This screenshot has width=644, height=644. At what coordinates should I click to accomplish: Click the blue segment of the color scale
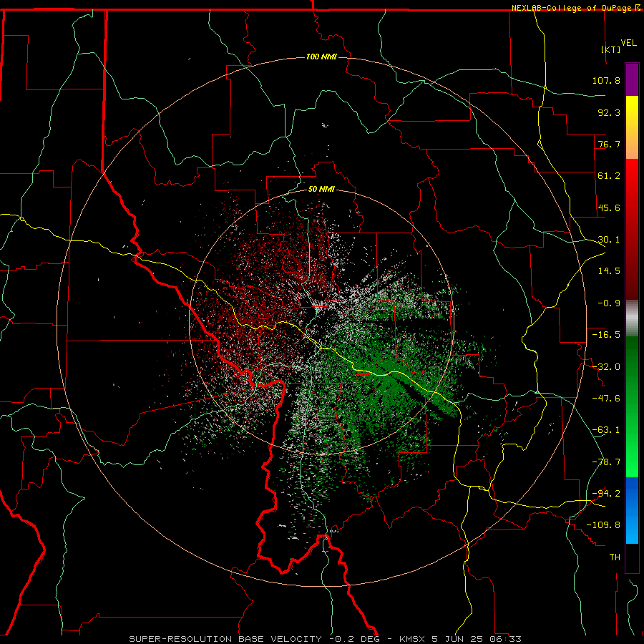pos(632,510)
